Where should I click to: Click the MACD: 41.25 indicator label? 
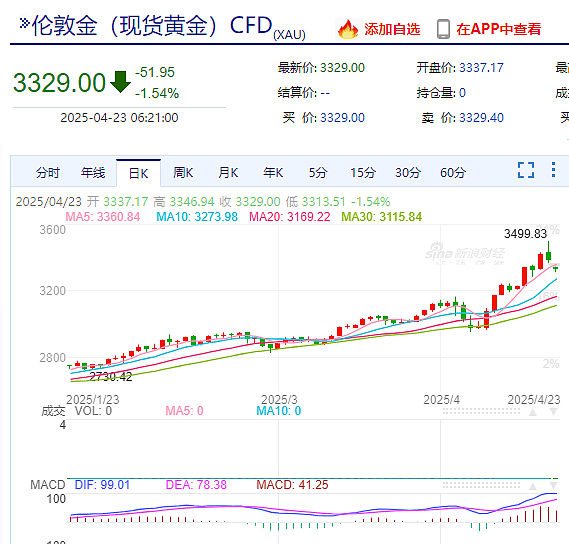click(x=292, y=485)
